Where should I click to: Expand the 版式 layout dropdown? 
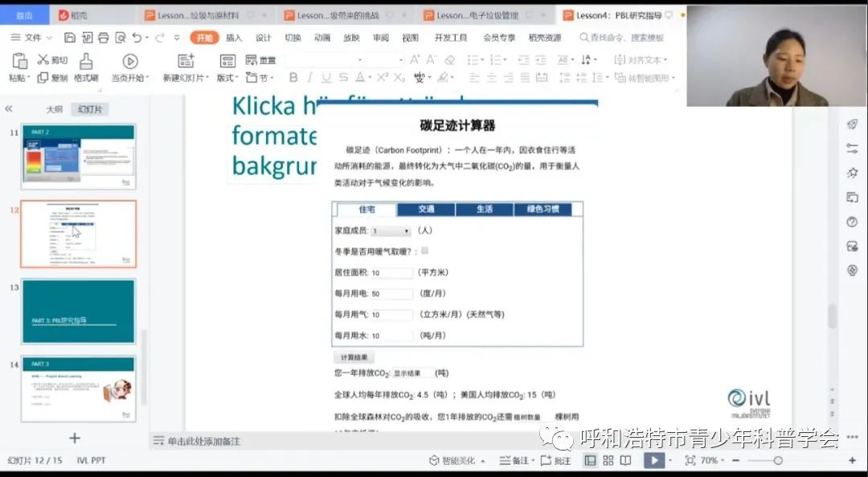pos(227,78)
